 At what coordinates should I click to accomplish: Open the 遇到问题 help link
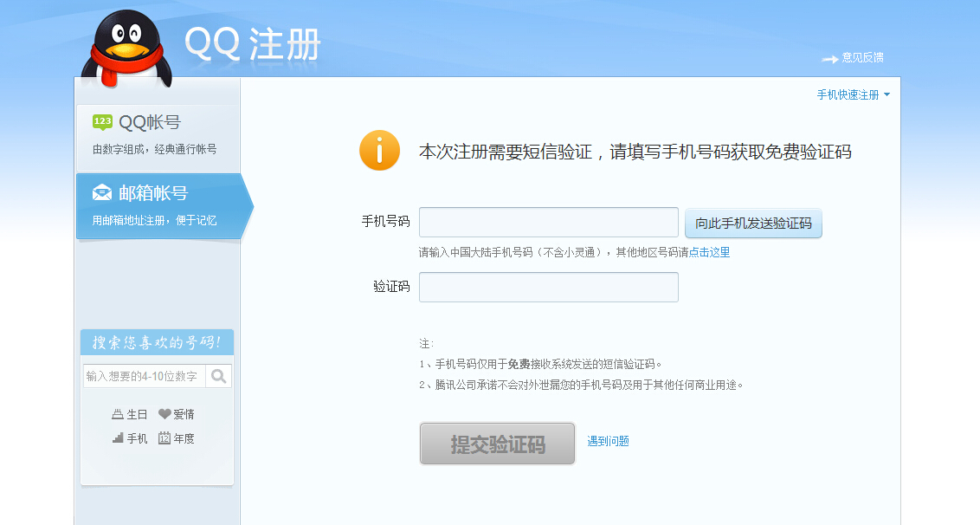click(608, 441)
